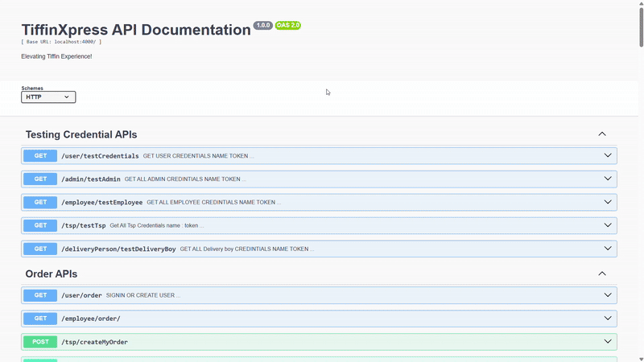Expand the /employee/order/ endpoint chevron
644x362 pixels.
pyautogui.click(x=608, y=318)
